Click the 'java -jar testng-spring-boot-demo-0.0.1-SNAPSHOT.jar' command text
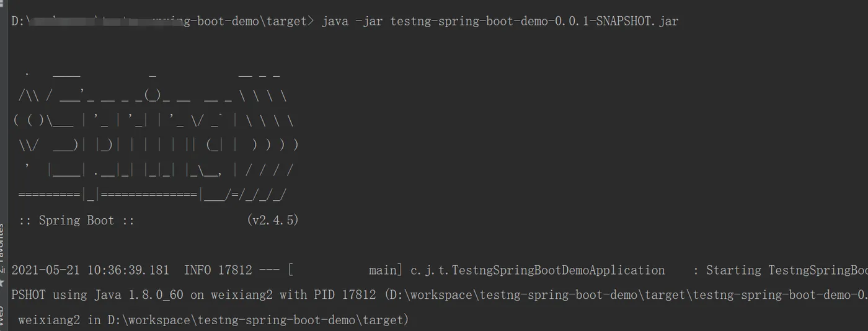 500,21
